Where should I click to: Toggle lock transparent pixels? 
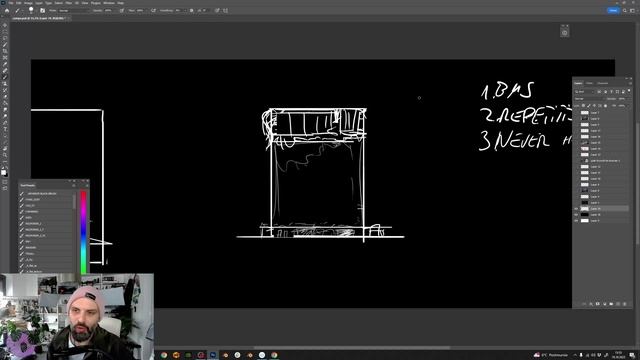coord(583,106)
